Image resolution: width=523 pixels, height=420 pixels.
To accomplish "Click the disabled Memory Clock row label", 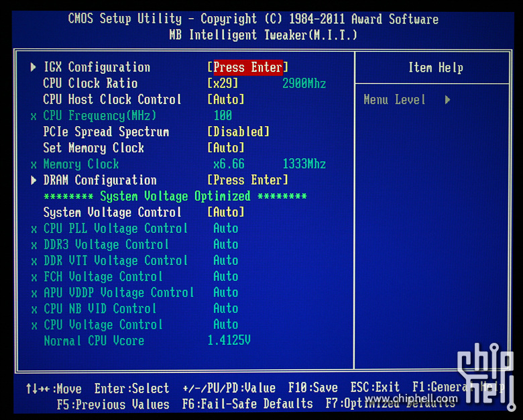I will coord(81,164).
